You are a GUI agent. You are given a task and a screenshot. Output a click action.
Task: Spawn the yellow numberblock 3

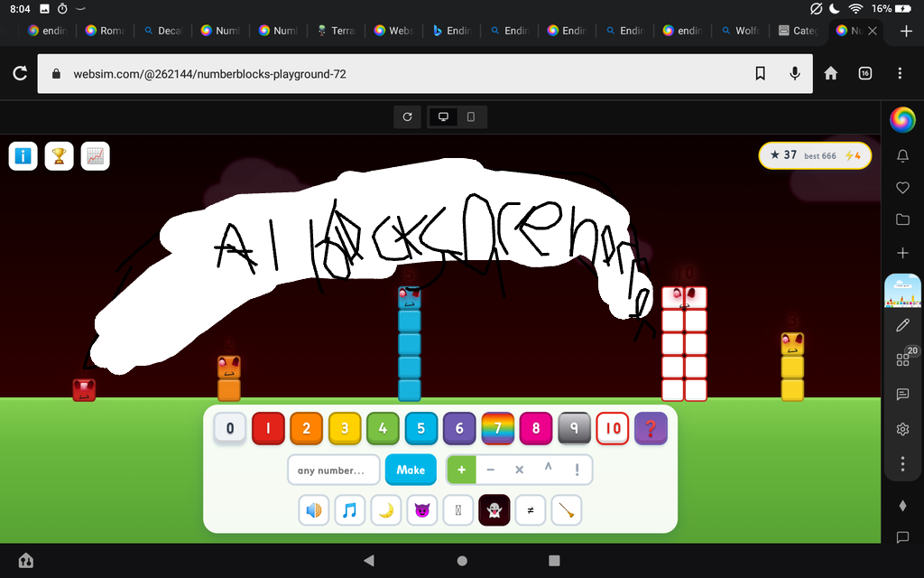click(x=345, y=429)
